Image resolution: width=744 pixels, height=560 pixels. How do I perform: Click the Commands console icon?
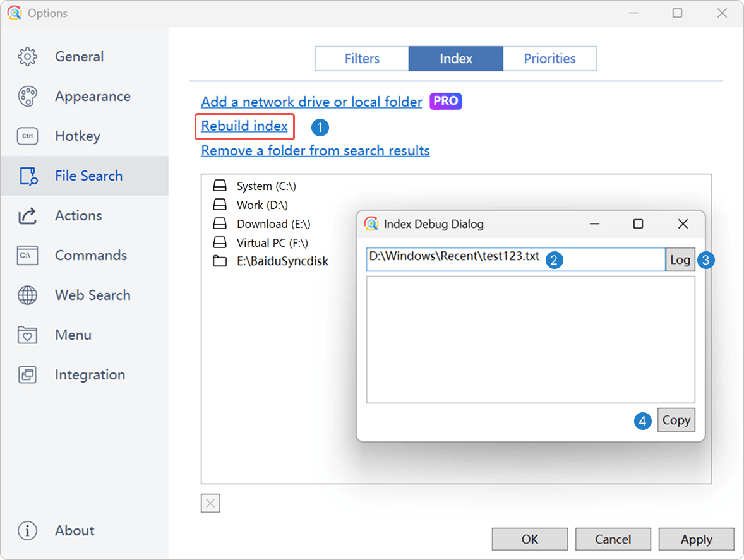pyautogui.click(x=28, y=256)
